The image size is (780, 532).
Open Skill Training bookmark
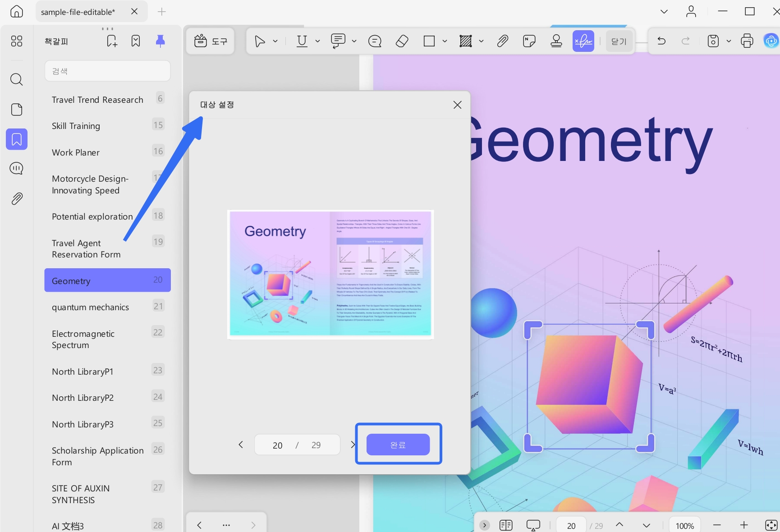[x=107, y=126]
